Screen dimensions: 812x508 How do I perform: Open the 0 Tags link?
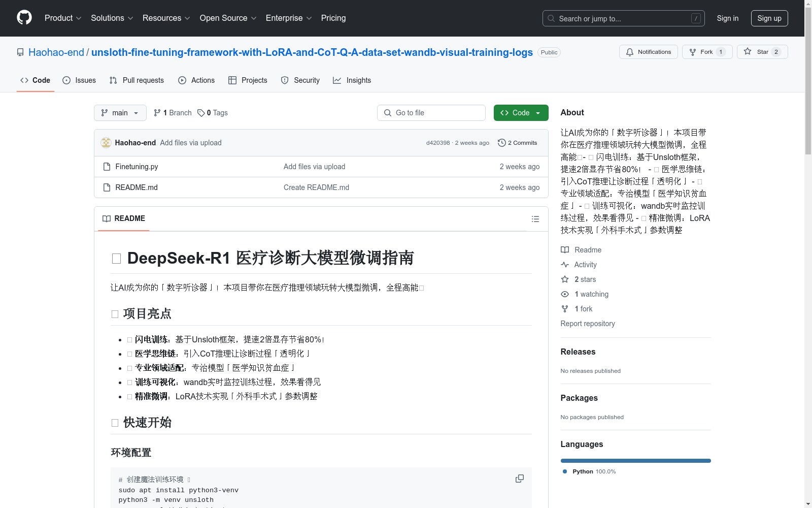tap(213, 113)
